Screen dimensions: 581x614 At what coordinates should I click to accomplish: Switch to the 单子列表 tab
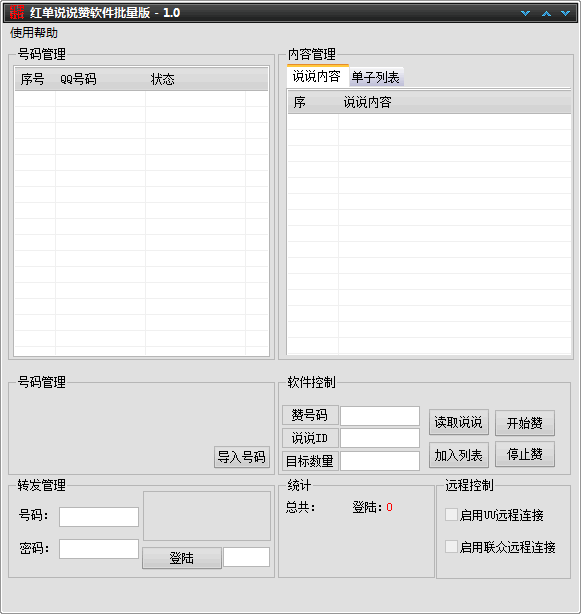pyautogui.click(x=375, y=77)
